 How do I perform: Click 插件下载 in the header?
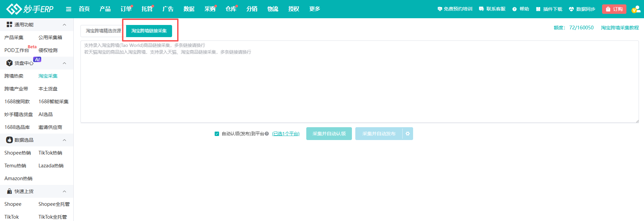pyautogui.click(x=549, y=9)
